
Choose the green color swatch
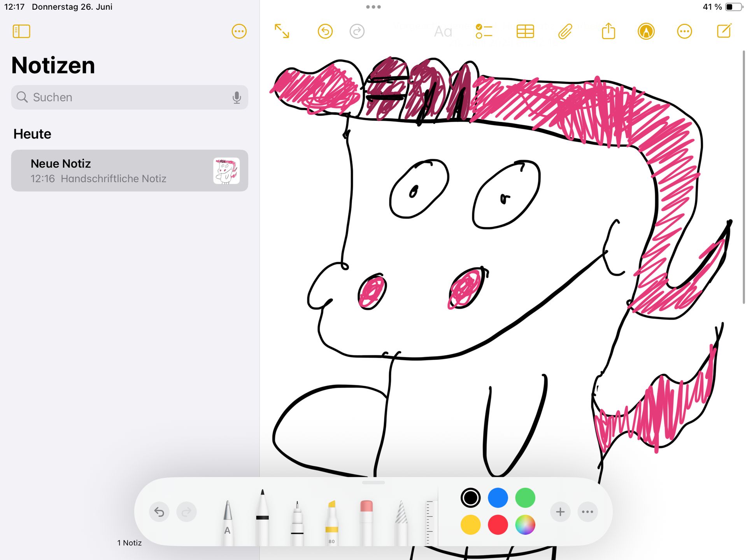tap(525, 498)
